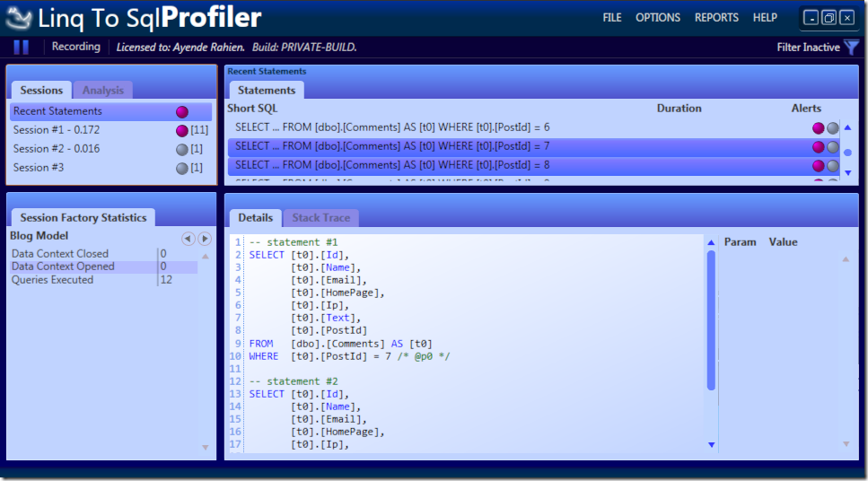Viewport: 868px width, 481px height.
Task: Click statistics panel scroll up arrow
Action: [x=206, y=257]
